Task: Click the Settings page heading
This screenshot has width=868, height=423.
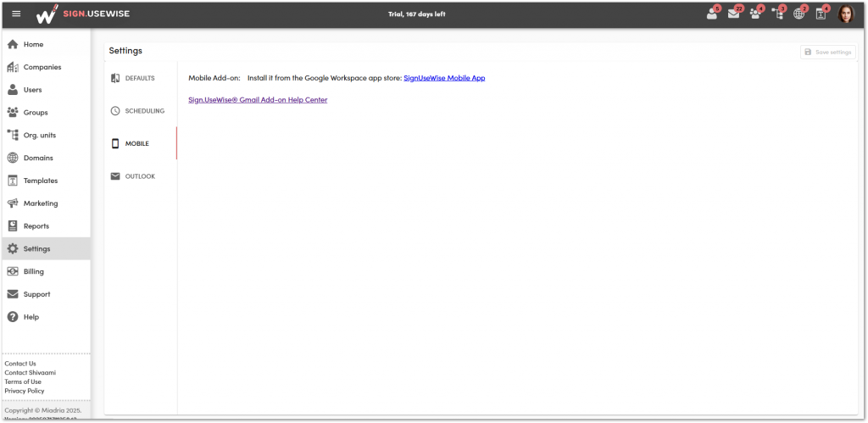Action: (125, 51)
